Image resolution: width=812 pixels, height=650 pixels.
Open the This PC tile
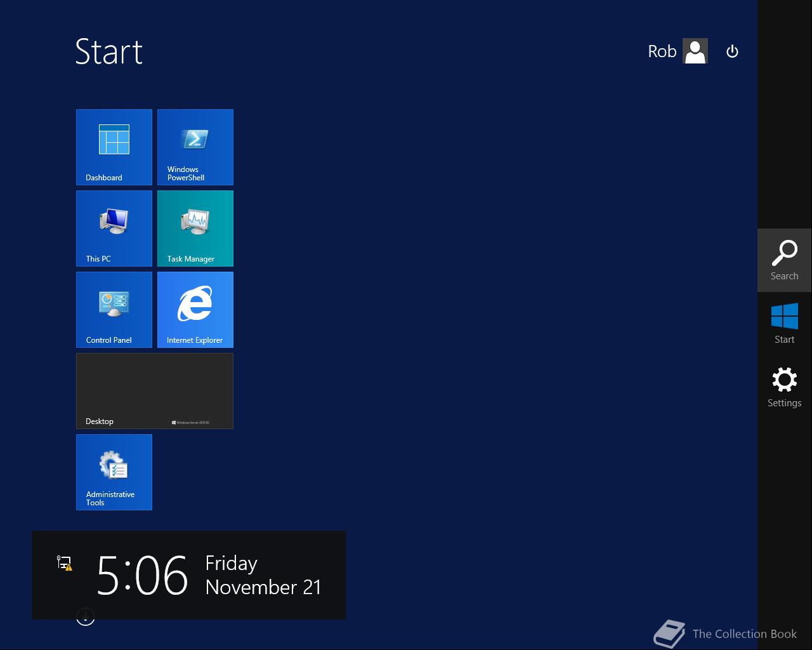pyautogui.click(x=114, y=229)
